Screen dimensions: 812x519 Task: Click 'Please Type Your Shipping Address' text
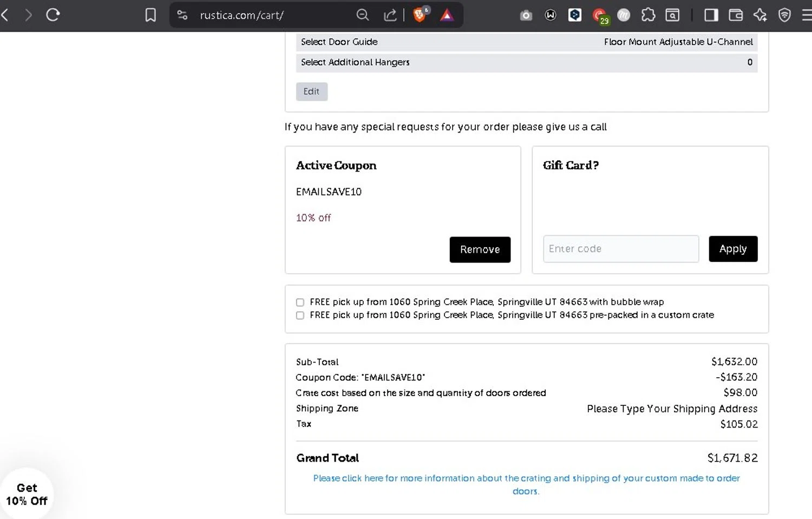pos(672,409)
